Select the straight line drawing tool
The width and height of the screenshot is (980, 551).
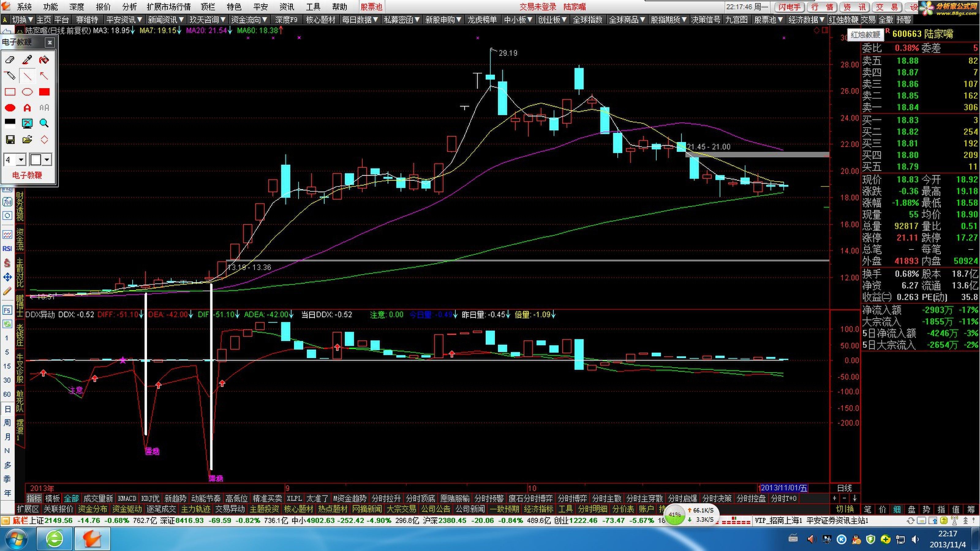pos(27,76)
